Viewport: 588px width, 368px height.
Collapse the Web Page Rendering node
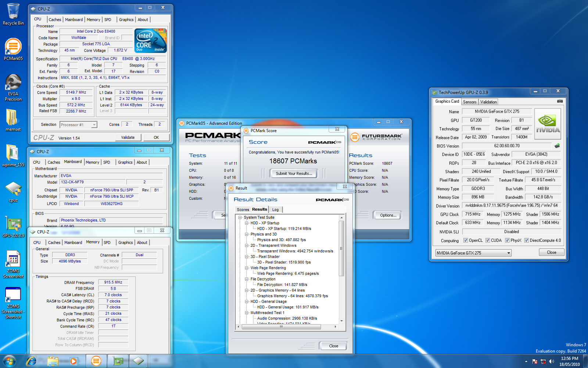247,268
